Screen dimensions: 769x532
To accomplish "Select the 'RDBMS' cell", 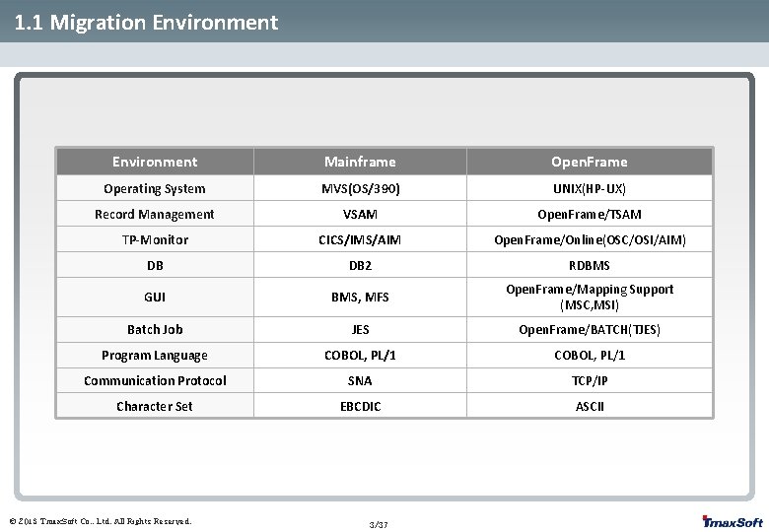I will click(x=590, y=265).
